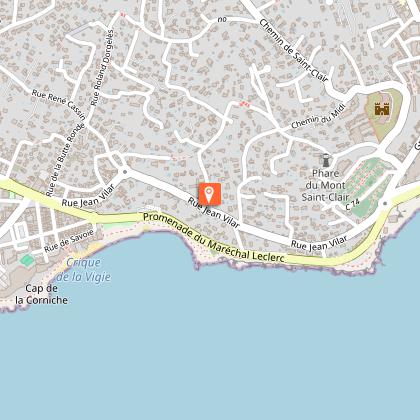Viewport: 420px width, 420px height.
Task: Click the Rue de la Butte Ronde label
Action: click(65, 160)
